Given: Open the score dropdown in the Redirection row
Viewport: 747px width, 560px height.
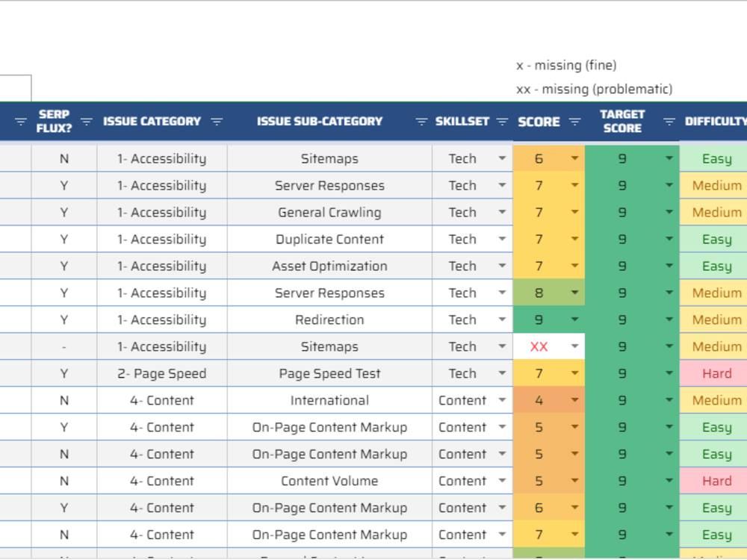Looking at the screenshot, I should 575,320.
